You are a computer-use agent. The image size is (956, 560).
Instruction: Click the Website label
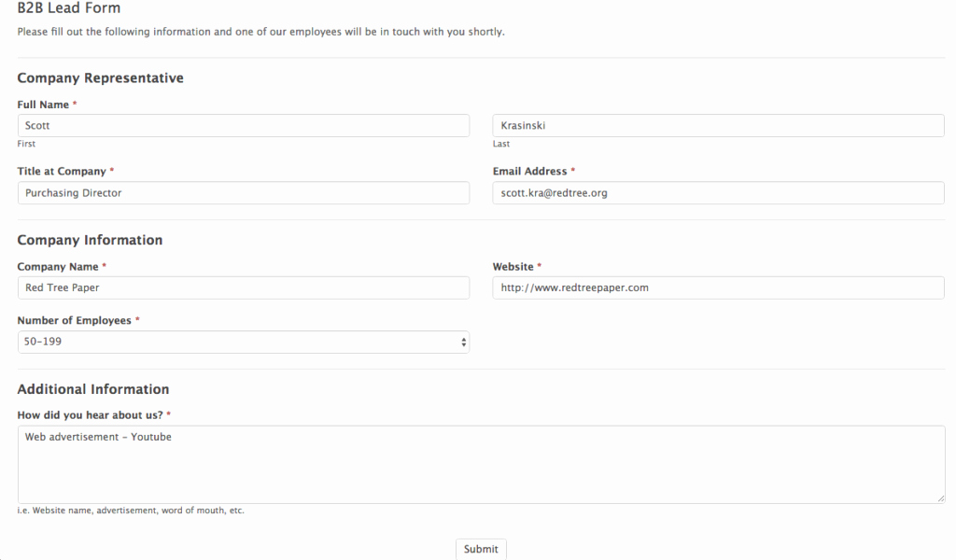pyautogui.click(x=513, y=266)
